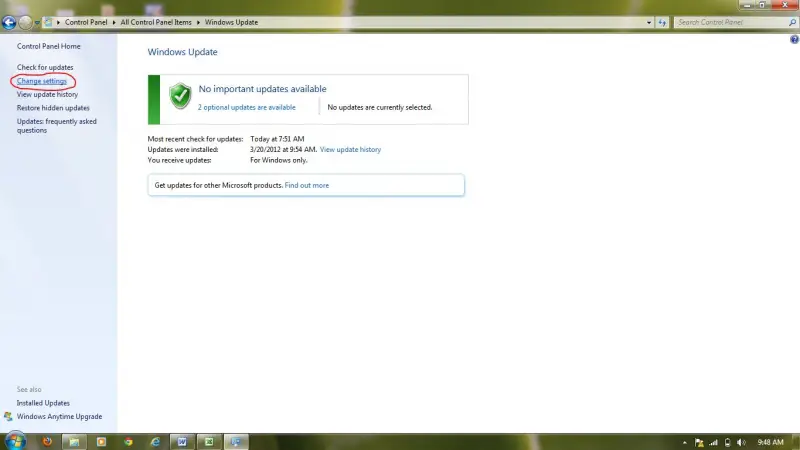Switch to Microsoft Word taskbar button

pos(182,442)
